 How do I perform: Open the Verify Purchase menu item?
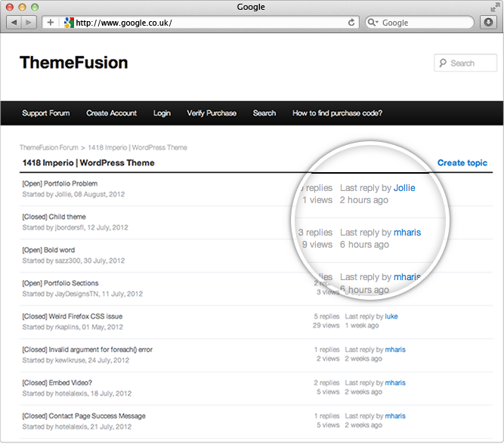click(x=212, y=113)
